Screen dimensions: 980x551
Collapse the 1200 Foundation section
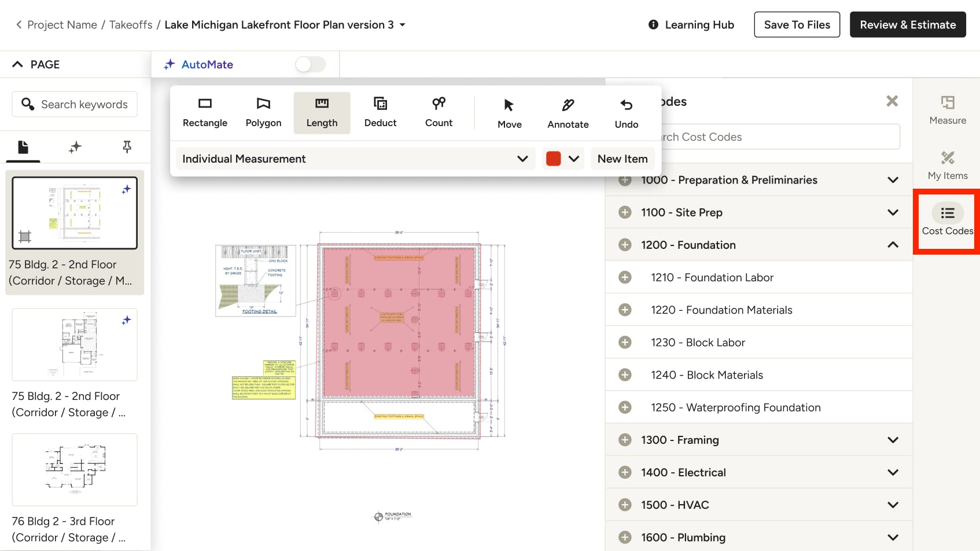coord(893,245)
